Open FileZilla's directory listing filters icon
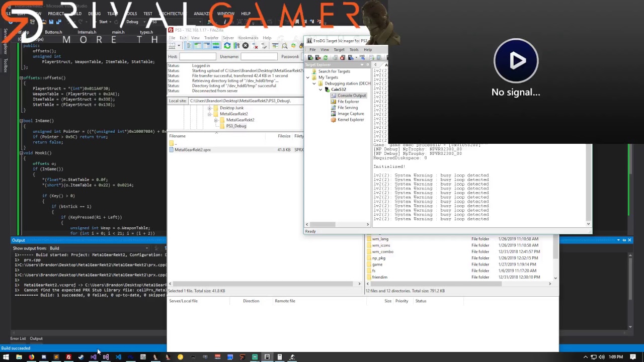Image resolution: width=644 pixels, height=362 pixels. point(275,46)
